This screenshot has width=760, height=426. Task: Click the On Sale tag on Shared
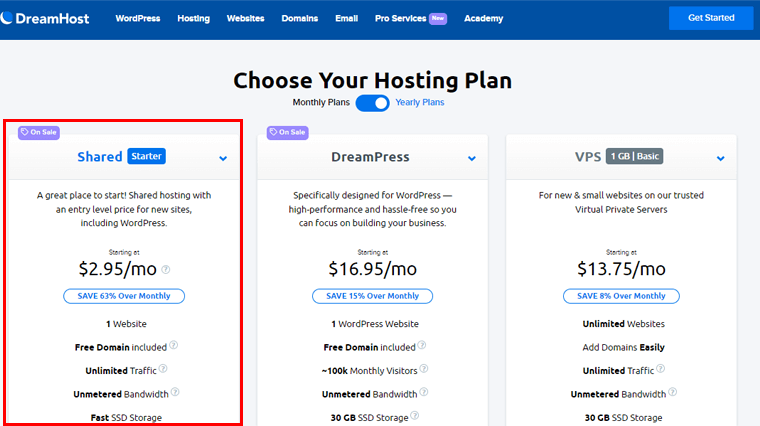coord(39,132)
